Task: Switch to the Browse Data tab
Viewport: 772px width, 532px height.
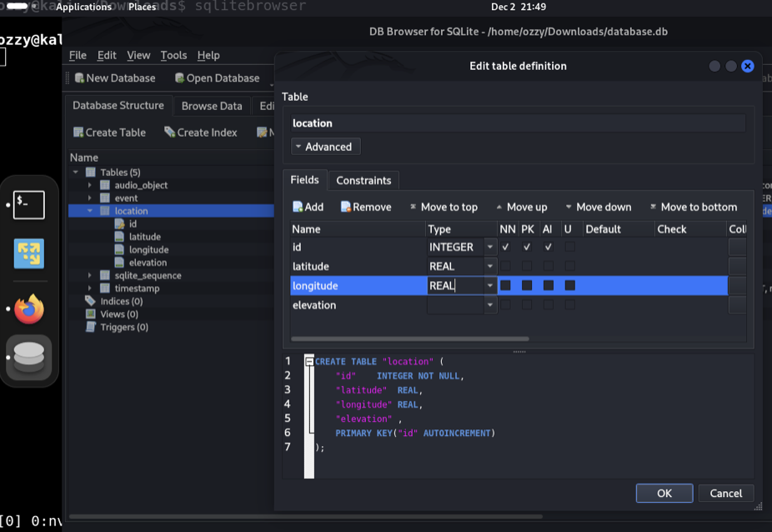Action: point(212,106)
